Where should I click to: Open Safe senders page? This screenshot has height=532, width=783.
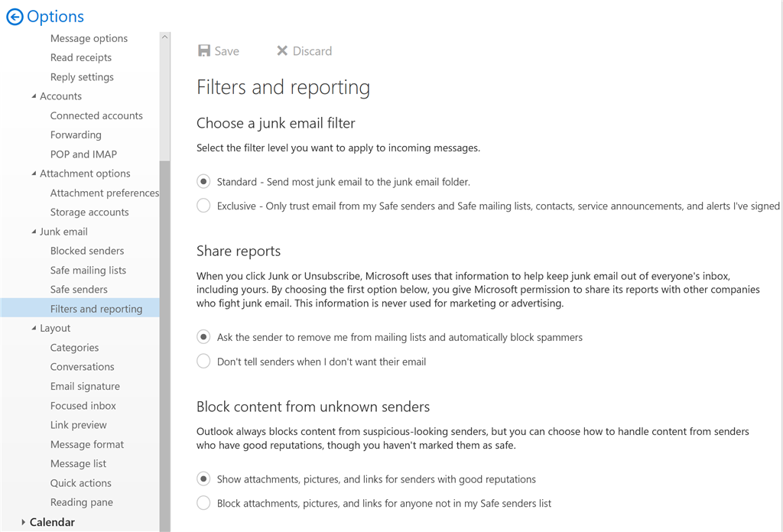point(79,290)
